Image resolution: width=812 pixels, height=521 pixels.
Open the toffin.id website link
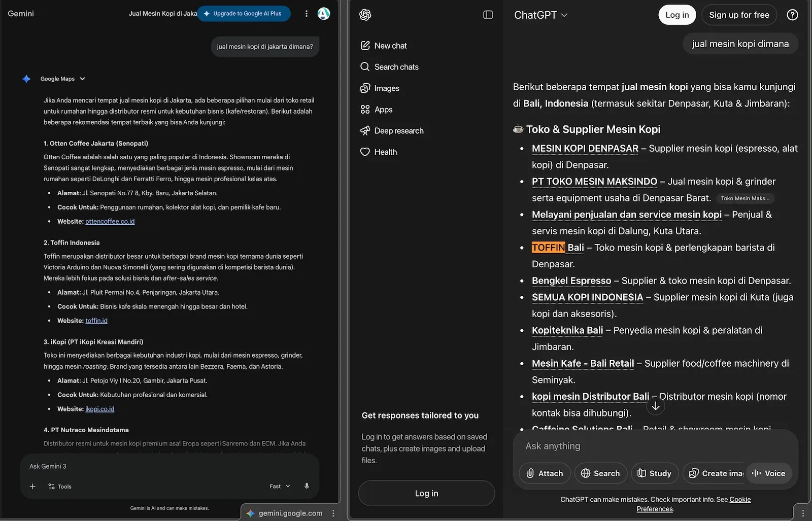pyautogui.click(x=96, y=320)
